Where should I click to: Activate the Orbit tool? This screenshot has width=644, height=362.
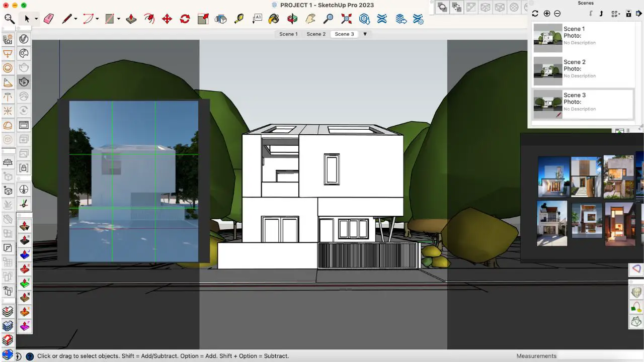click(292, 19)
